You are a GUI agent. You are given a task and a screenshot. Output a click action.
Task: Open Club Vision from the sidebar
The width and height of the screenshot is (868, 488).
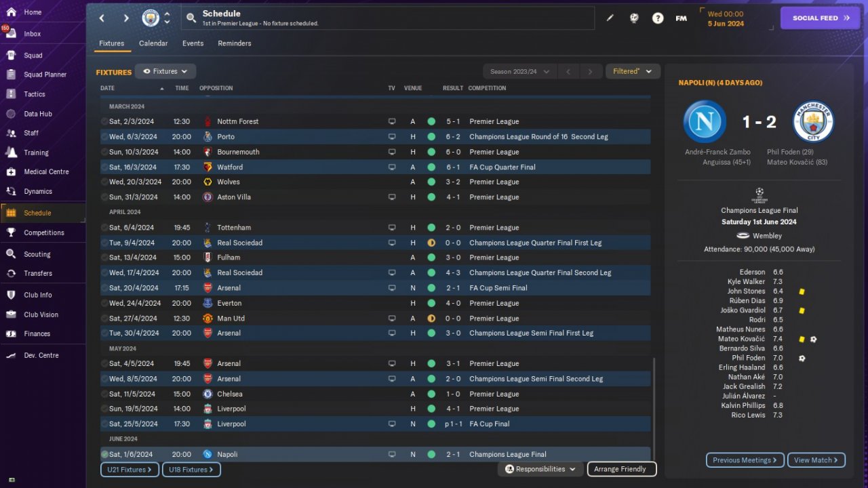point(43,314)
